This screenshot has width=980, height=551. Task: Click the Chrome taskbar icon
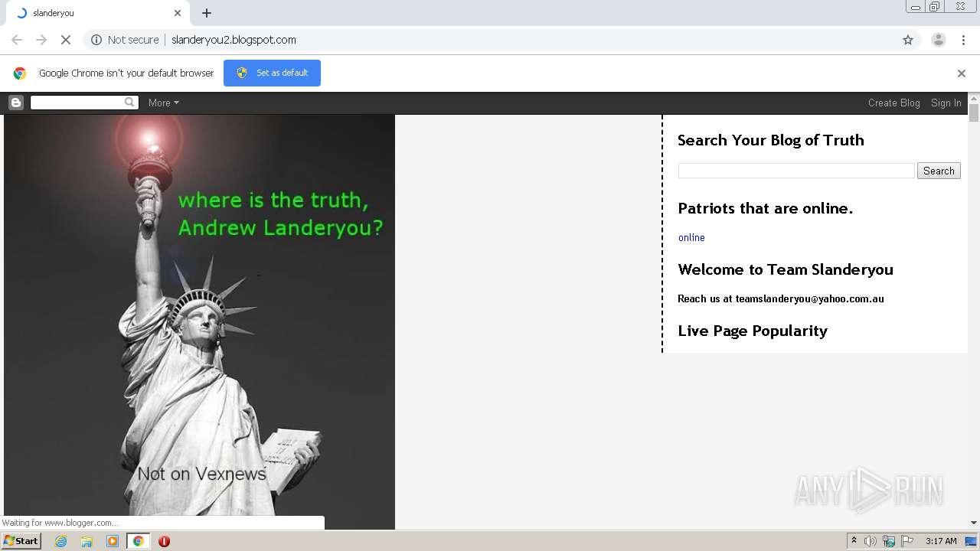pyautogui.click(x=138, y=541)
